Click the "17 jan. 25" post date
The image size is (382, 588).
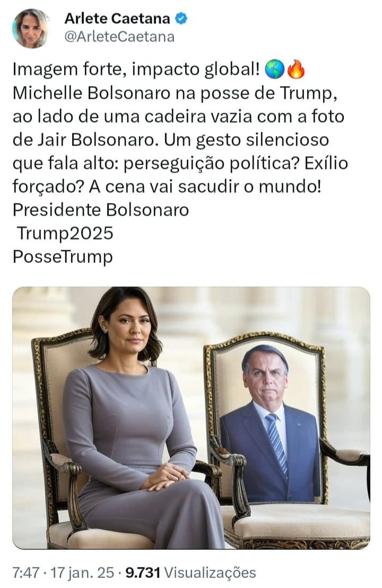82,573
